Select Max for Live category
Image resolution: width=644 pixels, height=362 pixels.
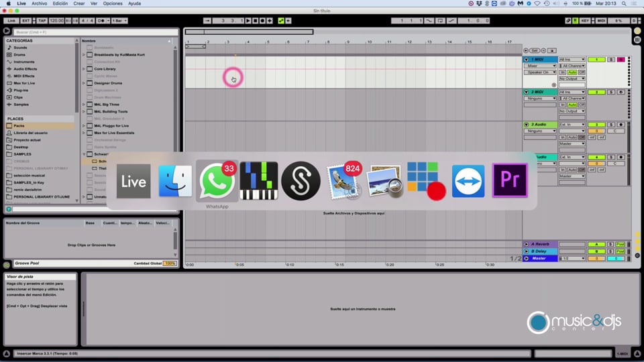(24, 83)
